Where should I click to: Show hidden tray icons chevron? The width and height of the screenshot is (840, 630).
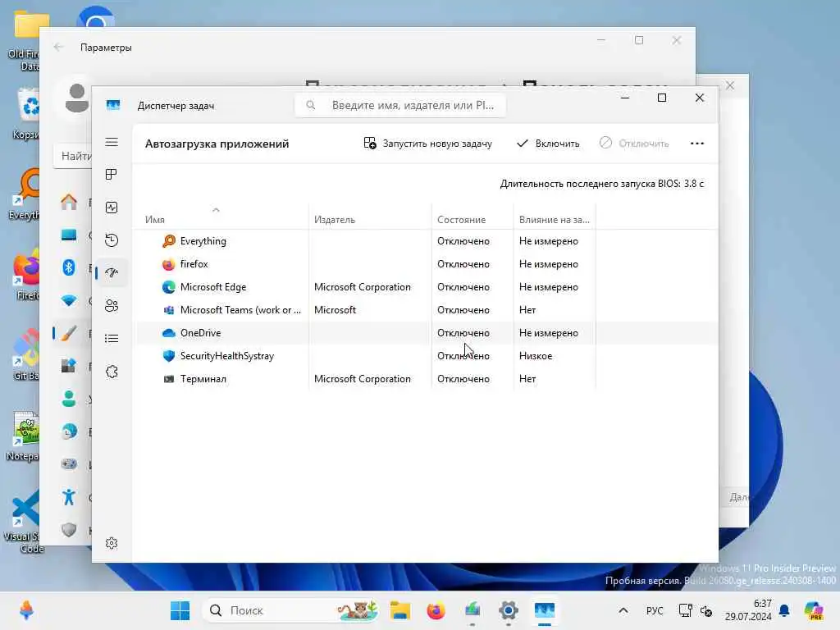click(623, 610)
